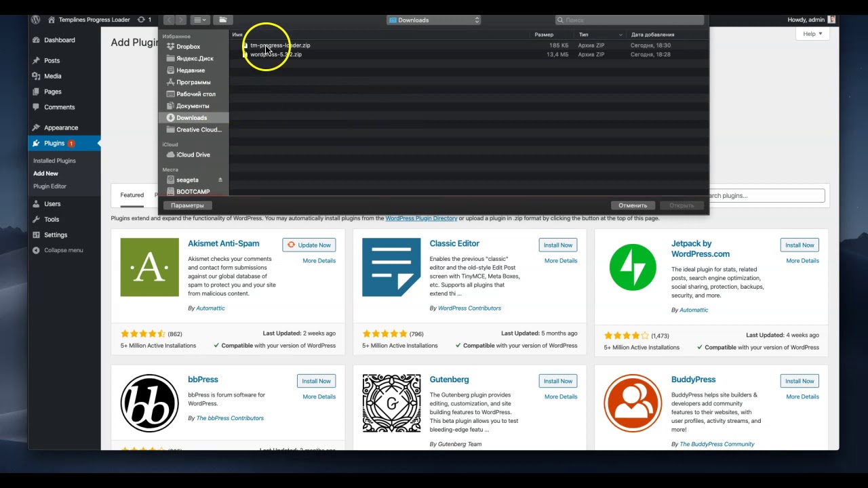Open the Тип column sort chevron
Image resolution: width=868 pixels, height=488 pixels.
click(x=620, y=35)
